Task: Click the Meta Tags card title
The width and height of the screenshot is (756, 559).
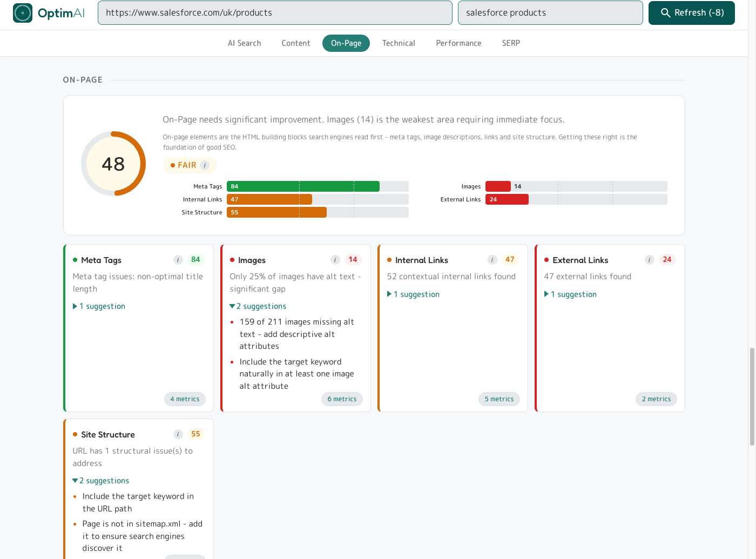Action: pyautogui.click(x=101, y=260)
